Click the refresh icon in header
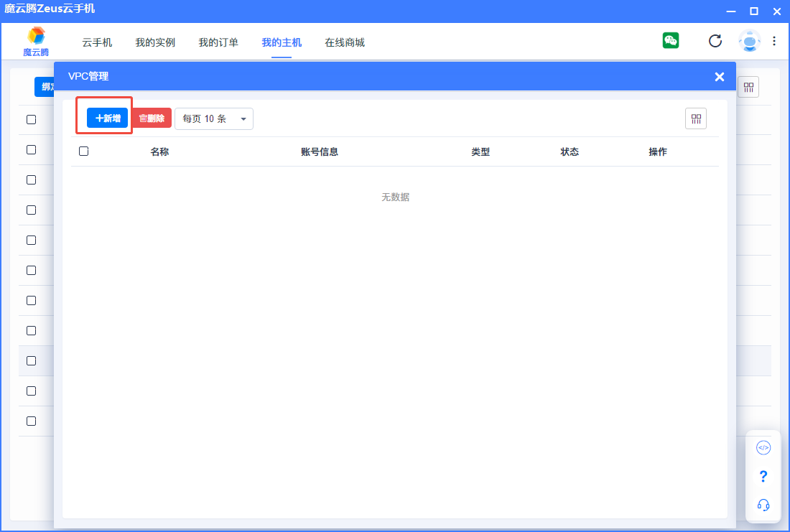 [x=715, y=41]
